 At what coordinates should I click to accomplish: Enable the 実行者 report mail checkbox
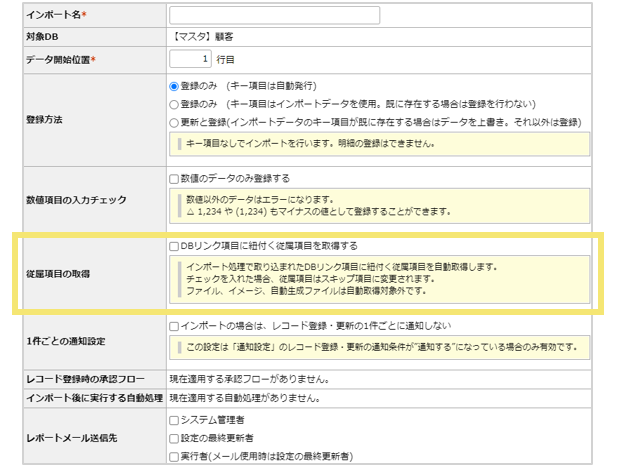[174, 456]
